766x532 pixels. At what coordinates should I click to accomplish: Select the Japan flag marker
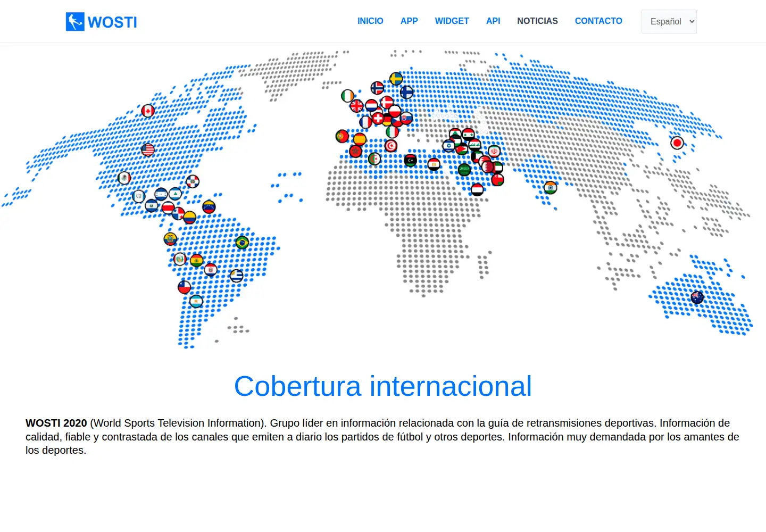(677, 143)
